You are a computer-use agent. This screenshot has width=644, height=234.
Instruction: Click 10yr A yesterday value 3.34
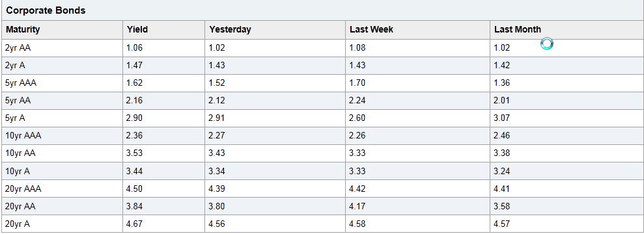pyautogui.click(x=217, y=171)
